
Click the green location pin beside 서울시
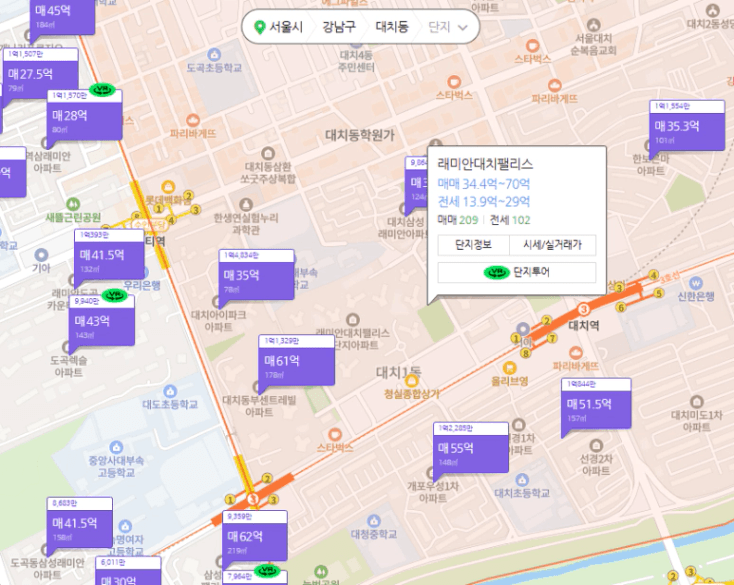pyautogui.click(x=260, y=28)
